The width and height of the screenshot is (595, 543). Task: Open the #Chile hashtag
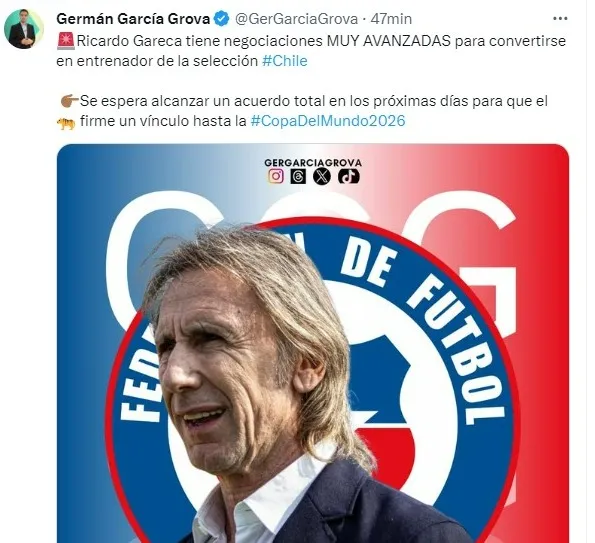[x=285, y=61]
